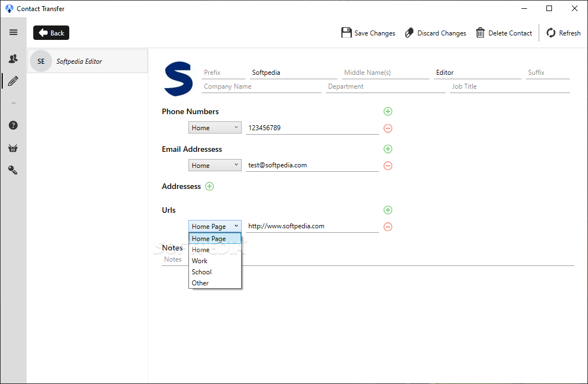Click URL field http://www.softpedia.com
This screenshot has width=588, height=384.
tap(313, 226)
